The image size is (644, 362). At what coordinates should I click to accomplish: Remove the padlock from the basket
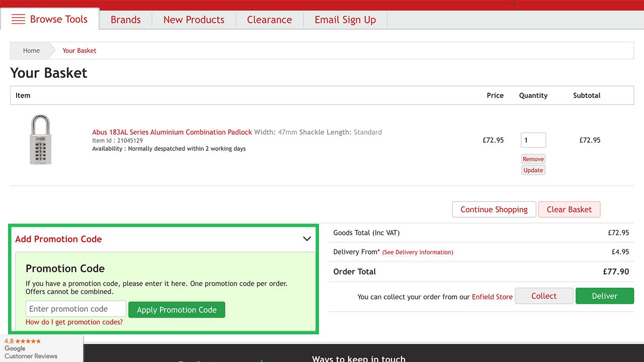tap(533, 159)
